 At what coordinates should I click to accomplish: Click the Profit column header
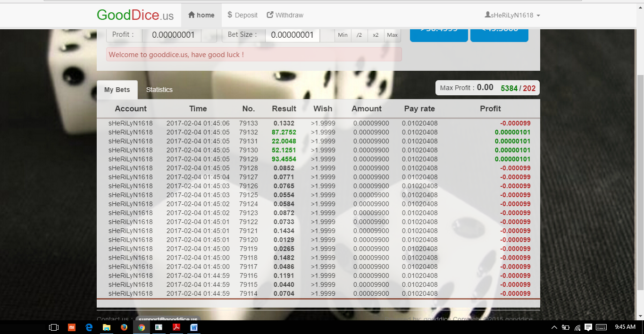(x=490, y=109)
